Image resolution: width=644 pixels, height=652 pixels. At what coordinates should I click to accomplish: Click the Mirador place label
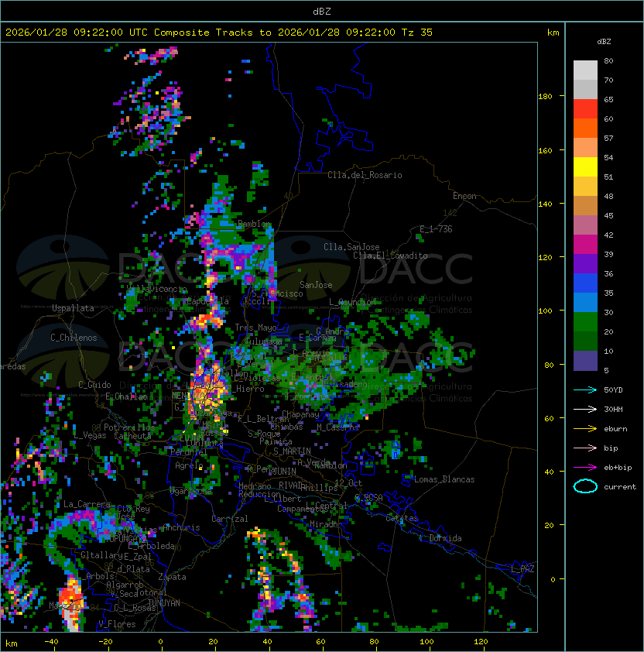coord(326,524)
